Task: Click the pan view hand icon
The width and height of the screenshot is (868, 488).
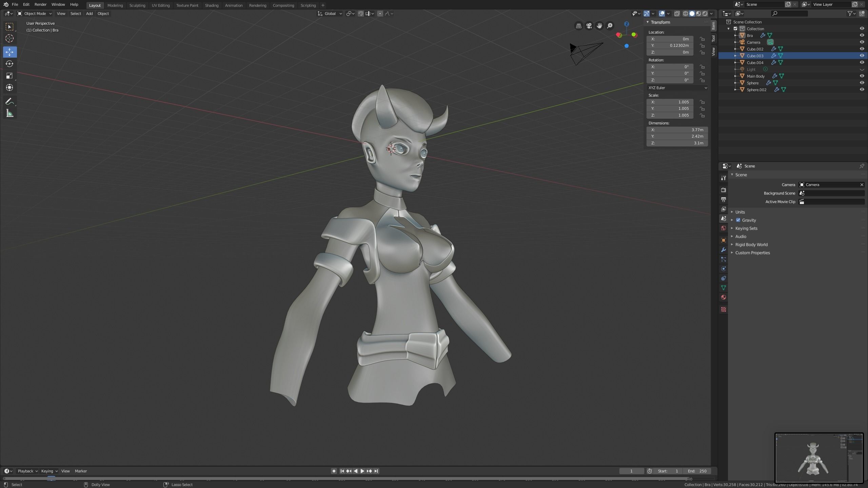Action: (599, 26)
